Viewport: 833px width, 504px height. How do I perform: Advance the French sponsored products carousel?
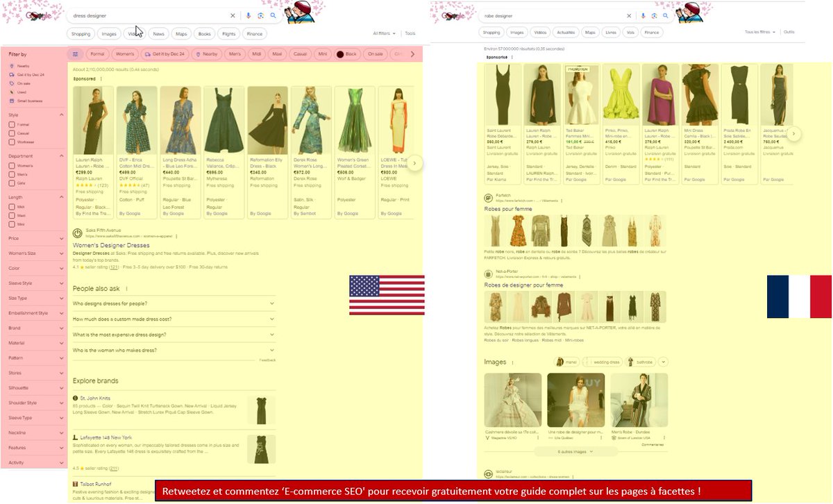click(x=794, y=134)
